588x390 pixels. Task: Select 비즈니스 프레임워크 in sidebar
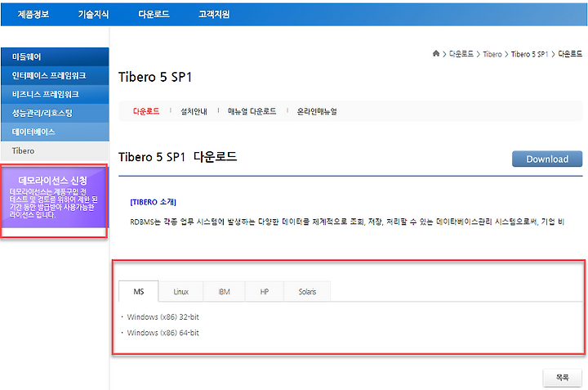point(55,94)
